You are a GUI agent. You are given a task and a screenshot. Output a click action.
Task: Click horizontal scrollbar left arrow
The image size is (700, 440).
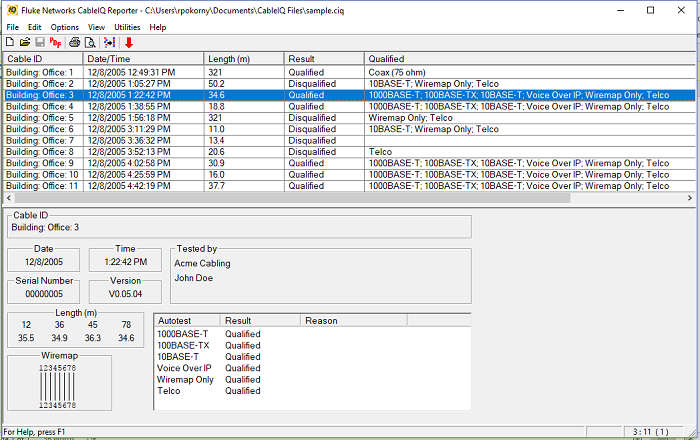point(9,198)
